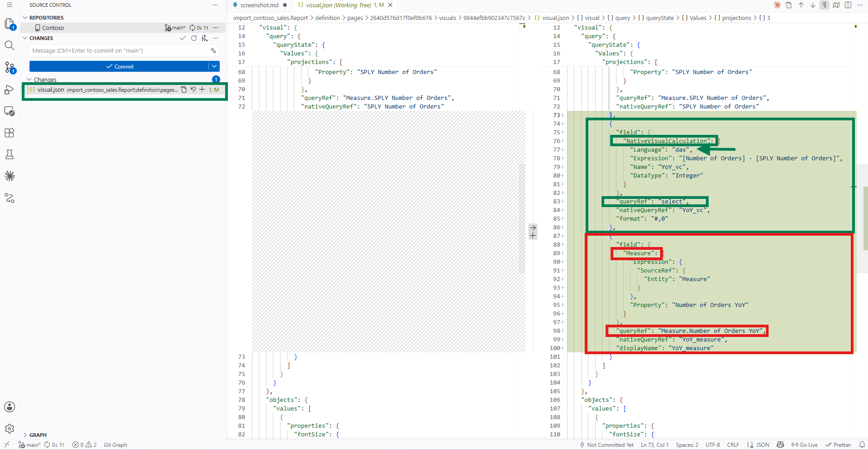Open Run and Debug in the activity bar
The width and height of the screenshot is (868, 450).
10,89
